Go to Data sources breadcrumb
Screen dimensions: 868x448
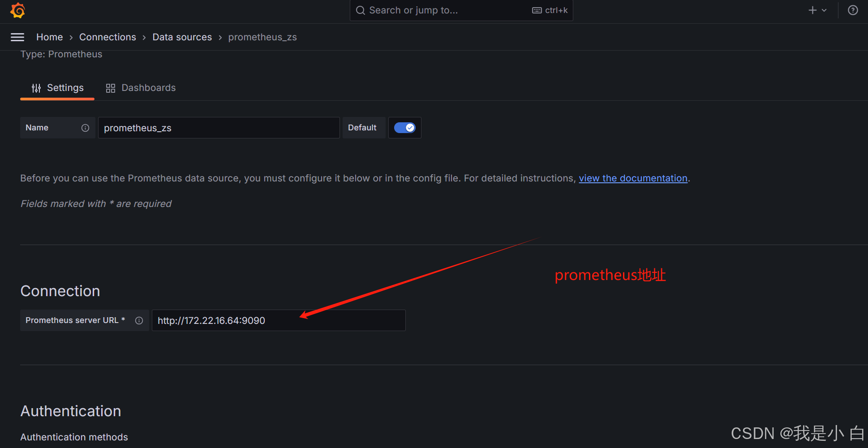pyautogui.click(x=182, y=37)
